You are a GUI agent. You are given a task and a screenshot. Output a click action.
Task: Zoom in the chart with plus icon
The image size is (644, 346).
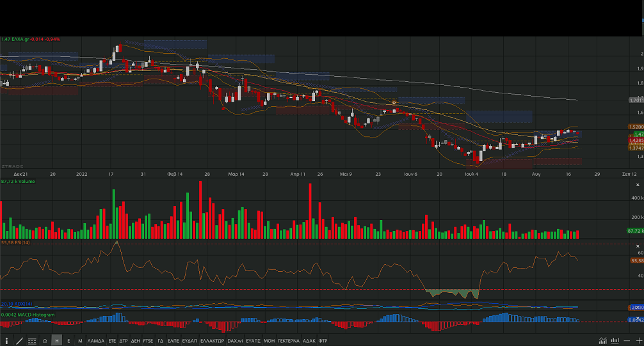(x=639, y=341)
